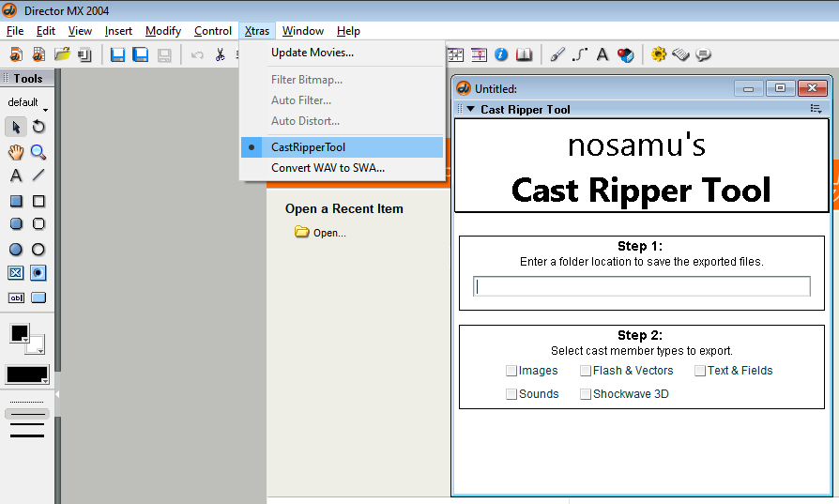Select the Radio Button tool
The width and height of the screenshot is (839, 504).
pos(38,273)
